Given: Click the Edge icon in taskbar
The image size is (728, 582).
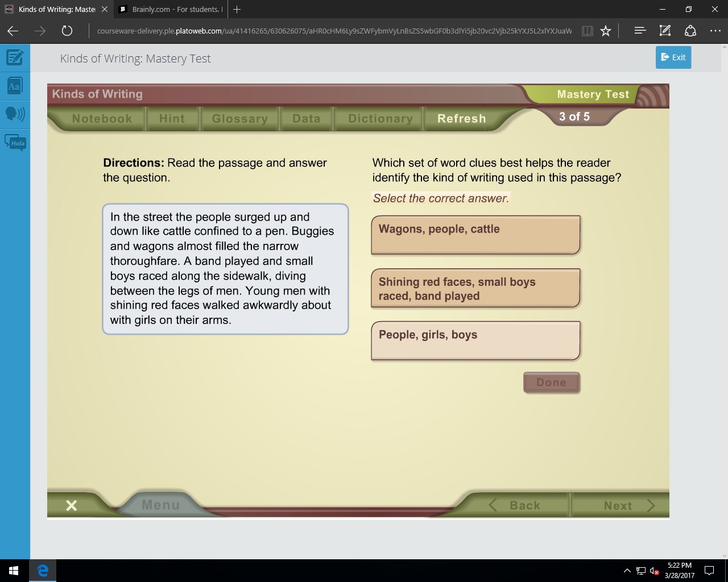Looking at the screenshot, I should pyautogui.click(x=43, y=571).
